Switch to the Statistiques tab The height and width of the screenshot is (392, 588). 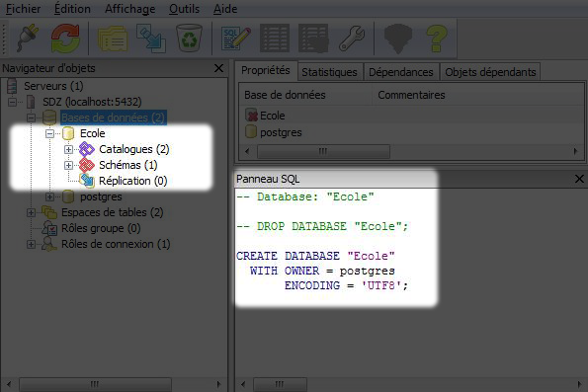(329, 72)
